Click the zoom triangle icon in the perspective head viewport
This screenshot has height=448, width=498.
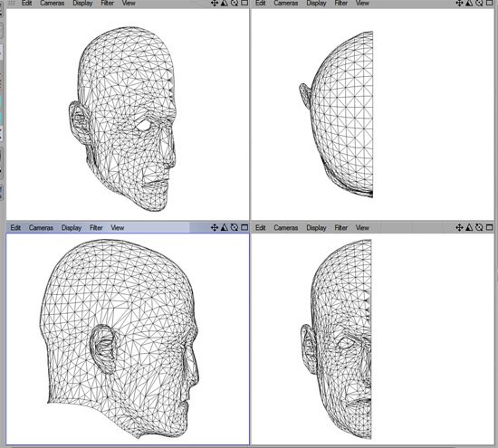click(225, 4)
